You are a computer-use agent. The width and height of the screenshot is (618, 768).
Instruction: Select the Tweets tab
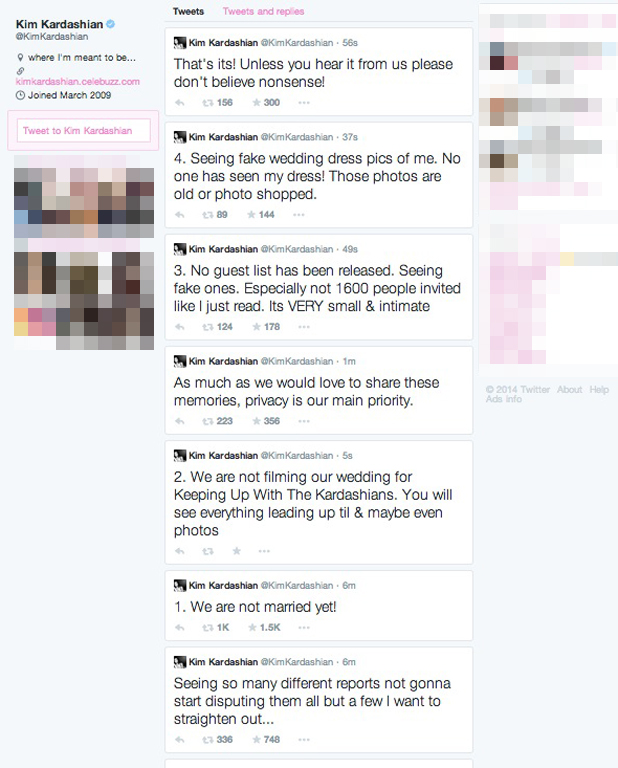[189, 11]
